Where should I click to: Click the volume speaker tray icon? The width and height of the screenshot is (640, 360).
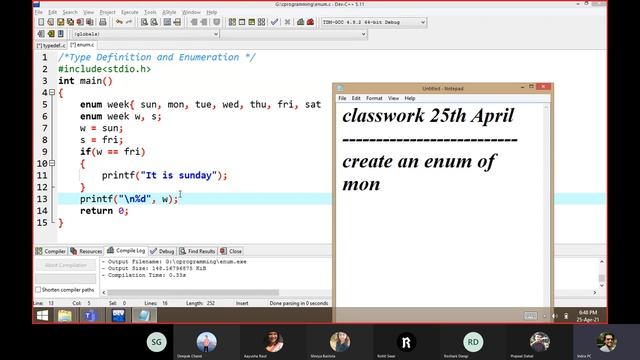point(555,316)
